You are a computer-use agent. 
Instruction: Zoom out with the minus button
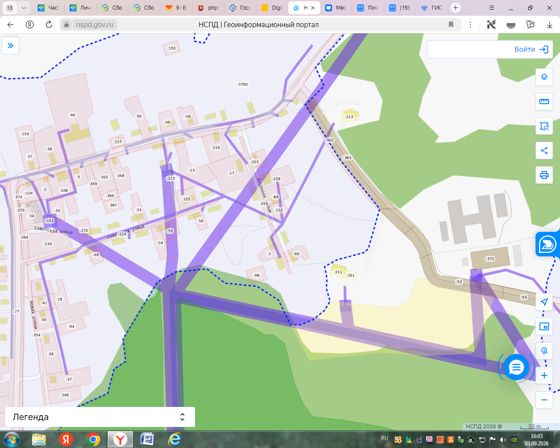tap(544, 399)
